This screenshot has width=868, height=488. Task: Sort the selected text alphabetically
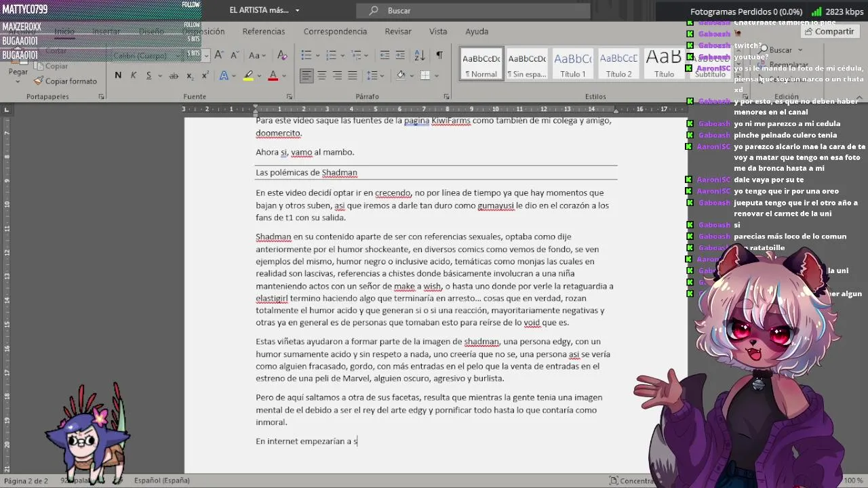pyautogui.click(x=420, y=56)
